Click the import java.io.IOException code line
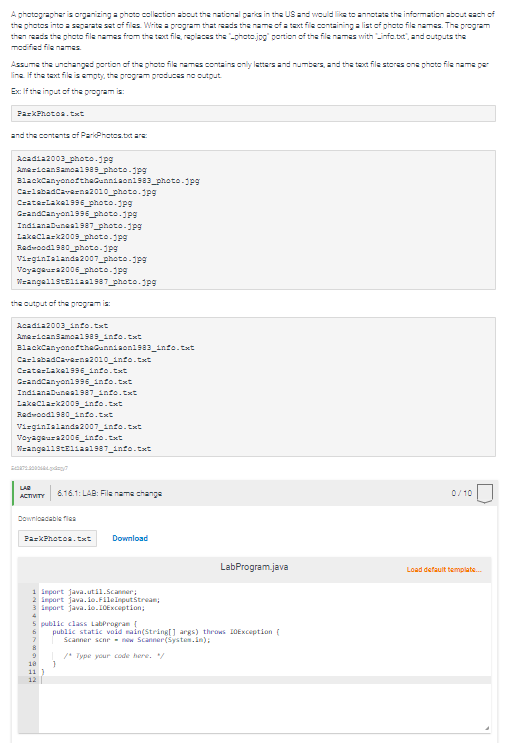 [x=93, y=608]
